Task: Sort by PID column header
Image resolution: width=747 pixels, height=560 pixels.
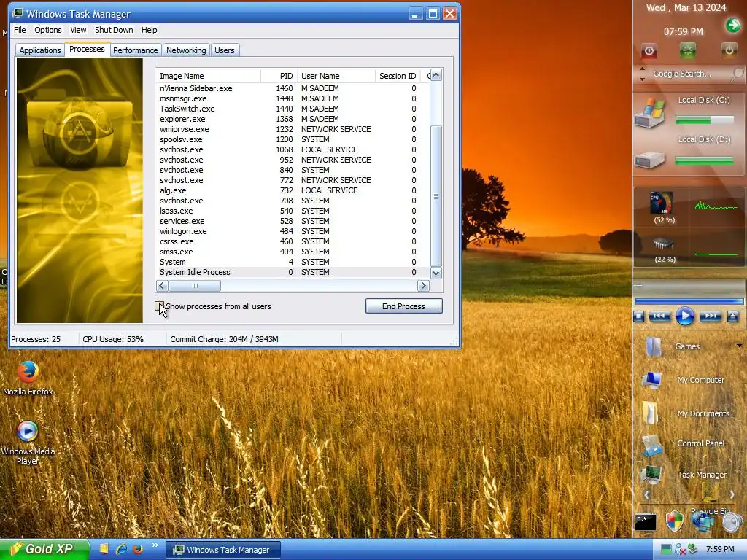Action: (279, 76)
